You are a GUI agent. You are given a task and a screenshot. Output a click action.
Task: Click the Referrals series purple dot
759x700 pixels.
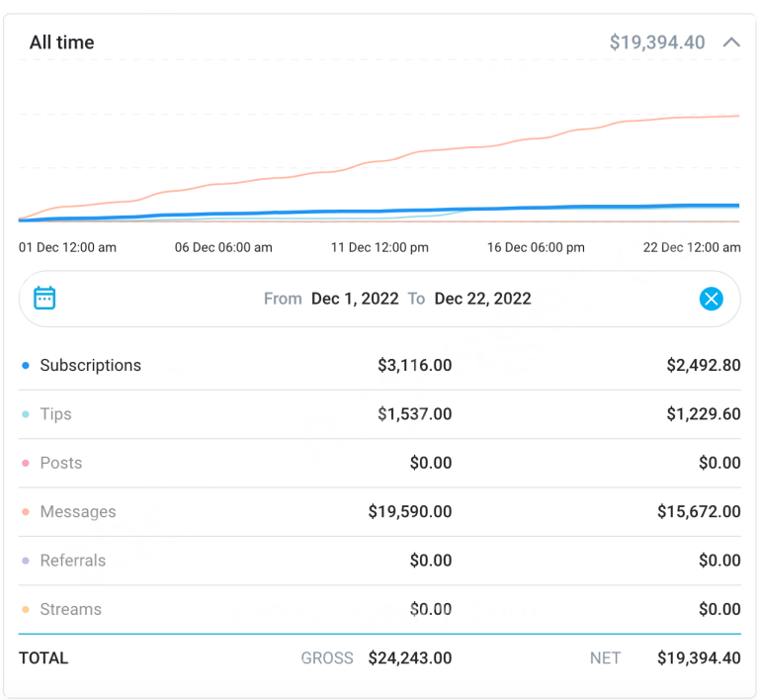pos(26,561)
